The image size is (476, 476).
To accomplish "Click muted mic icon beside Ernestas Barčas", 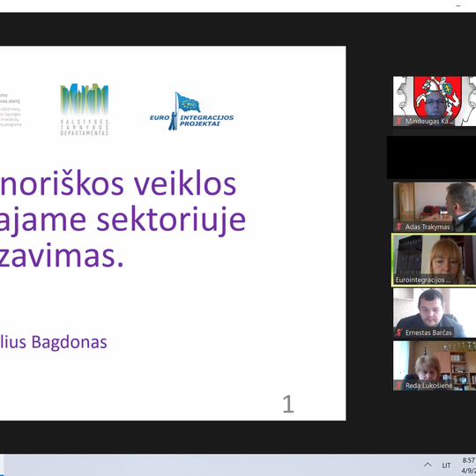I will 398,332.
